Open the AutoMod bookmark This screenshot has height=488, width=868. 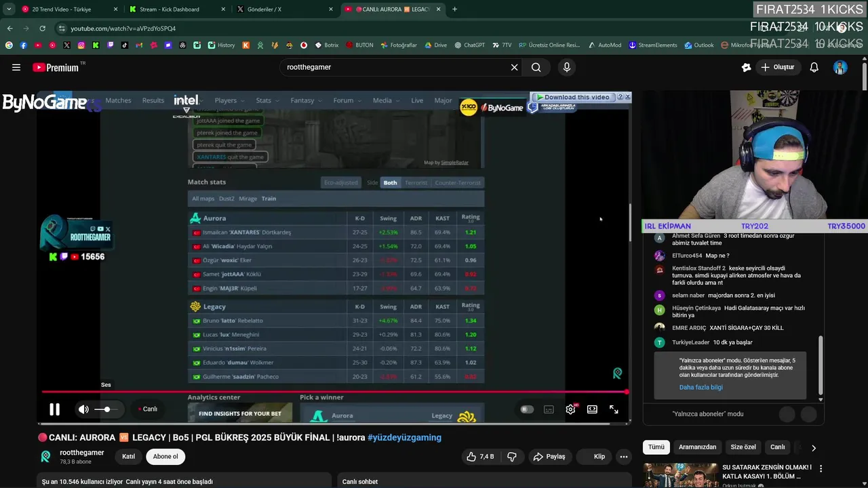pos(604,45)
